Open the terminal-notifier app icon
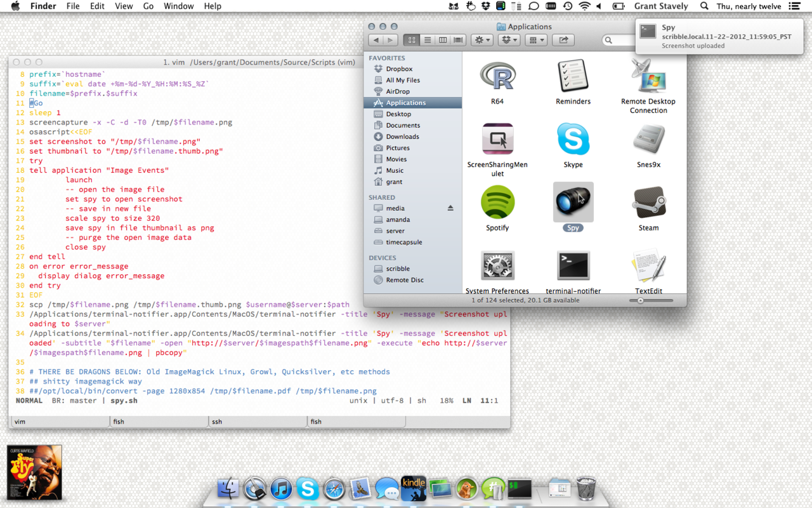 [573, 265]
